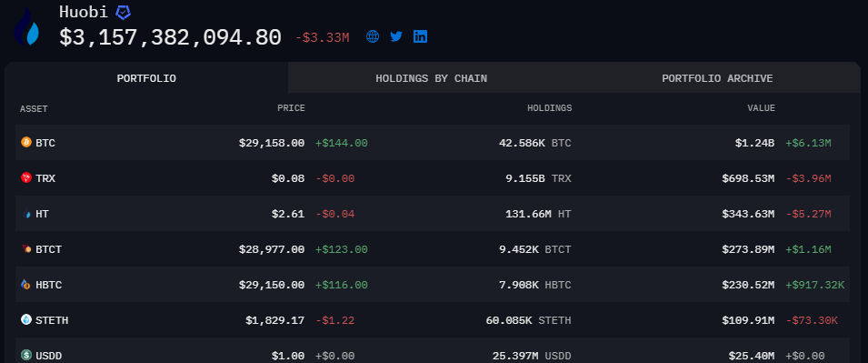Click STETH price change -$1.22
Screen dimensions: 868x363
(334, 320)
